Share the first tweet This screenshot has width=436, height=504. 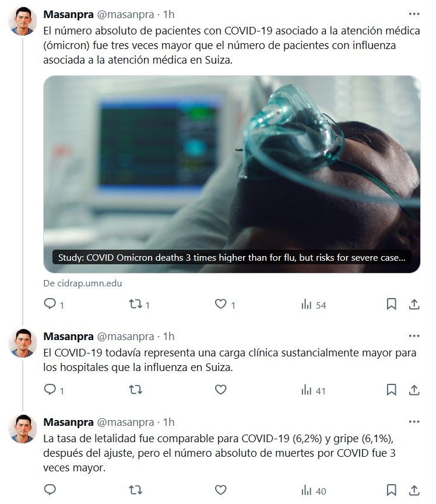[414, 304]
